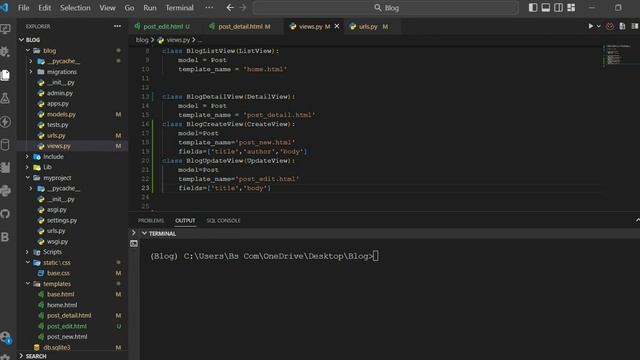This screenshot has width=640, height=360.
Task: Open Customize Layout icon
Action: pyautogui.click(x=571, y=8)
